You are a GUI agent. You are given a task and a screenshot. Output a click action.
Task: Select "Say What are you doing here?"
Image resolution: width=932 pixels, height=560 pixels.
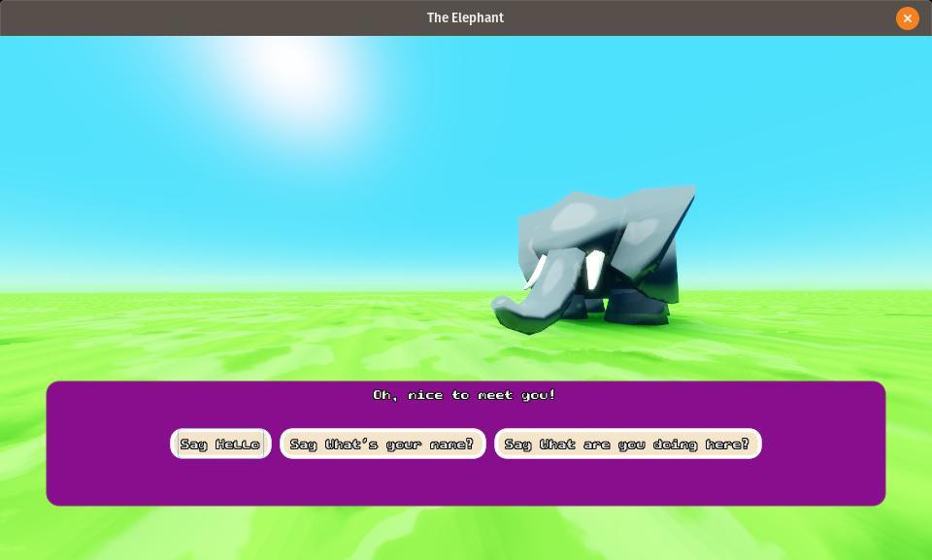(x=628, y=444)
